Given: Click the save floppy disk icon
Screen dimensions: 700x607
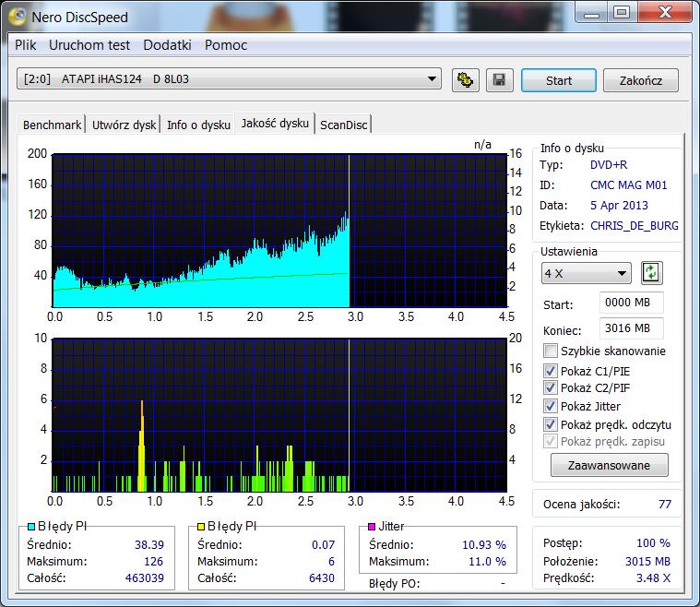Looking at the screenshot, I should pos(499,80).
